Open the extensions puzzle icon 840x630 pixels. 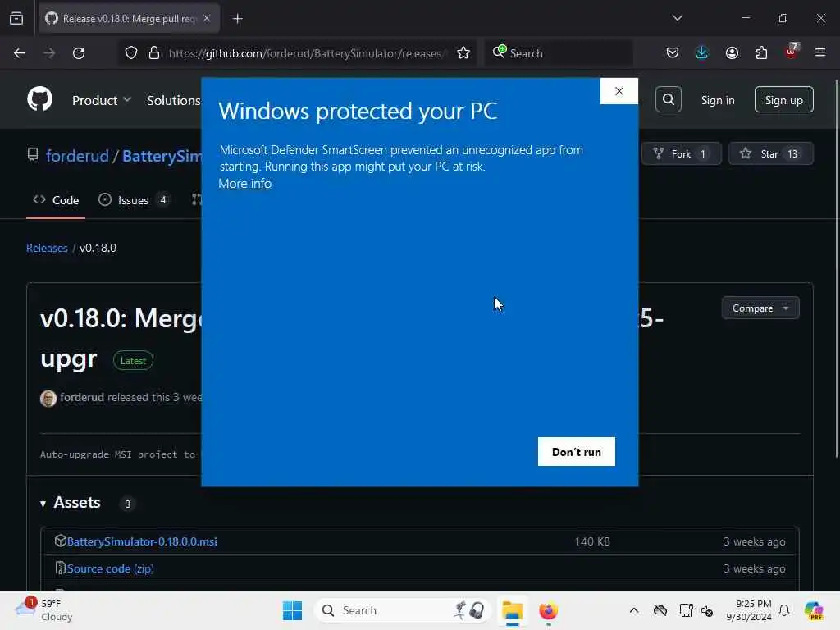coord(761,53)
